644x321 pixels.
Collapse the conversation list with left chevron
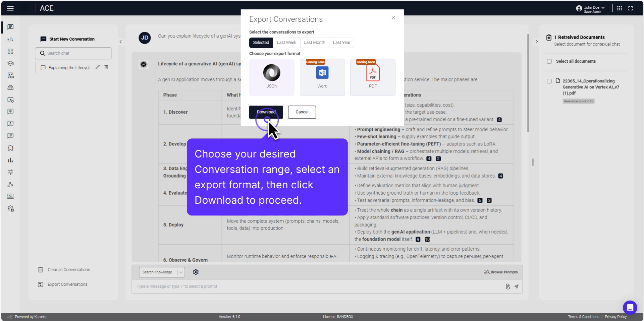point(120,42)
